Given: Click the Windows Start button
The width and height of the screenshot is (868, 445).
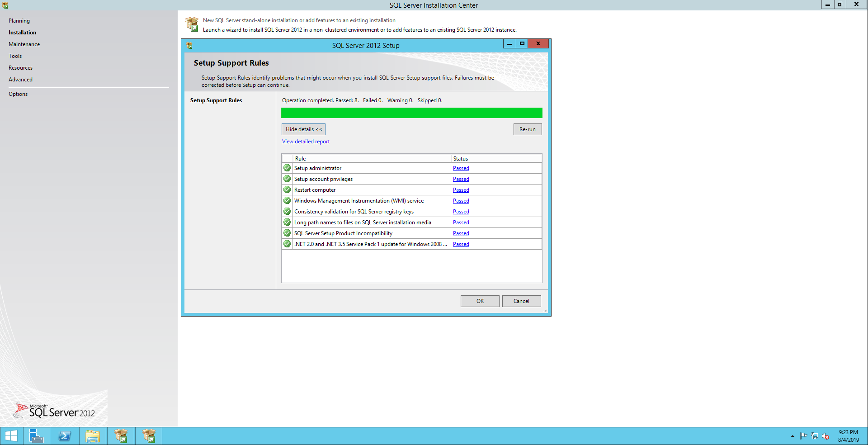Looking at the screenshot, I should pos(11,436).
